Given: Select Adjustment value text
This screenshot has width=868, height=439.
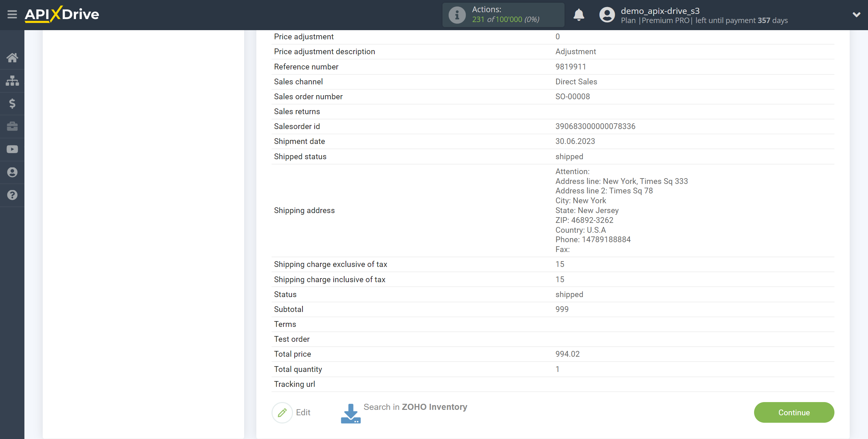Looking at the screenshot, I should (575, 51).
